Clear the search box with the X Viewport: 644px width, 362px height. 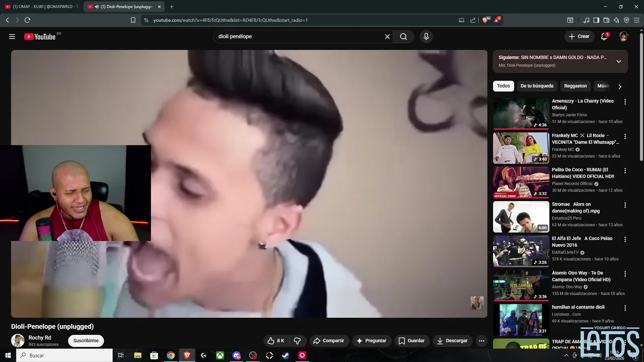click(387, 36)
